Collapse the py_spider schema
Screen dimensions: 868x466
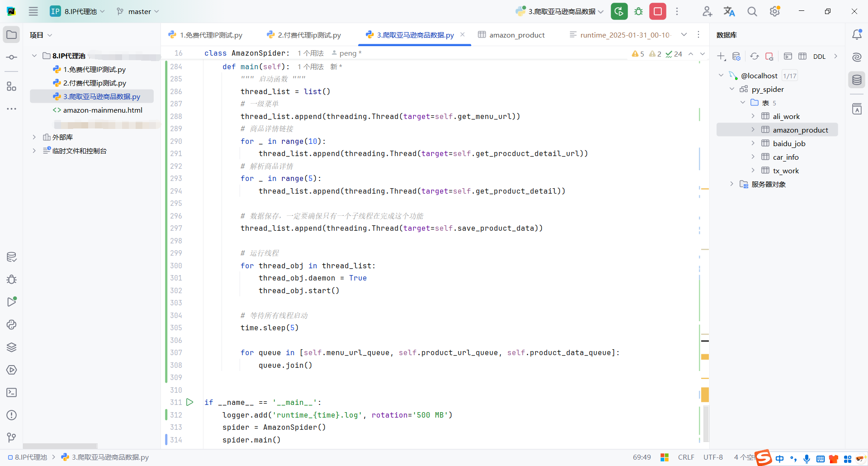click(x=732, y=89)
